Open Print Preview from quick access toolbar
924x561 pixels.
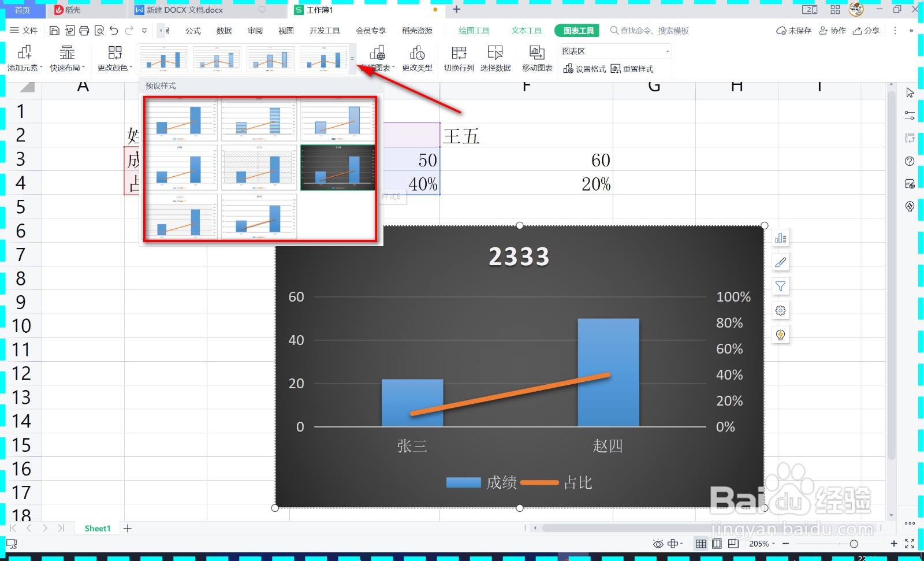[x=99, y=31]
